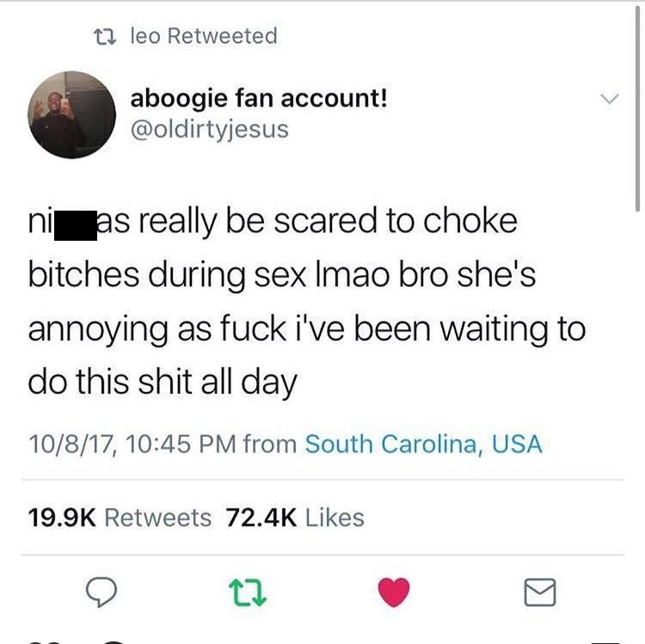
Task: Click retweet arrows icon beside leo
Action: pos(105,36)
